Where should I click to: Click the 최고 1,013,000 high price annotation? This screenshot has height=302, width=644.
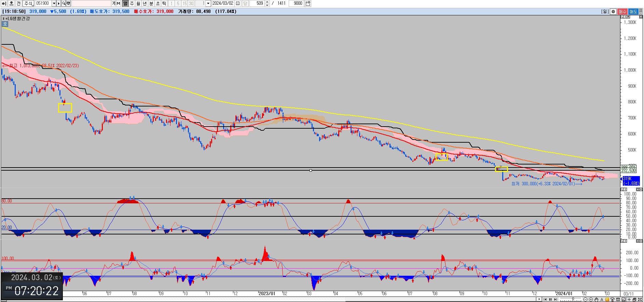click(x=41, y=66)
